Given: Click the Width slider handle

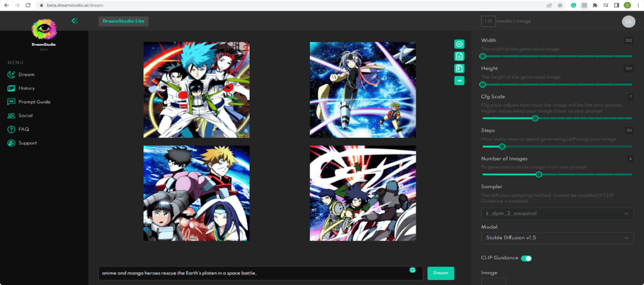Looking at the screenshot, I should coord(482,56).
